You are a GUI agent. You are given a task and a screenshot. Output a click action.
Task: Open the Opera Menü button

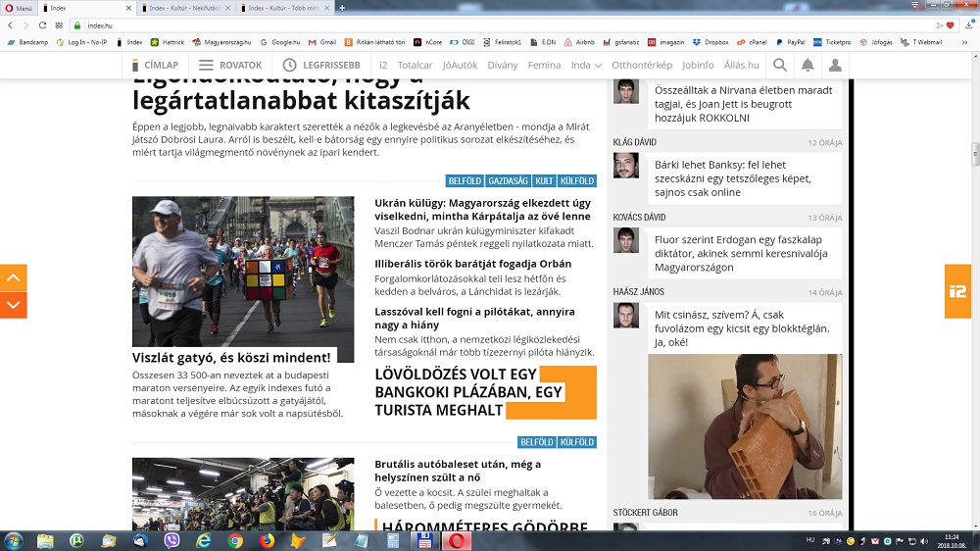point(19,8)
